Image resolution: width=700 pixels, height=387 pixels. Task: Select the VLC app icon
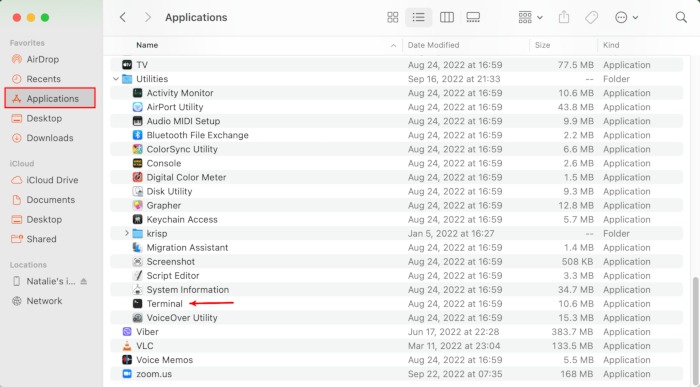point(127,346)
